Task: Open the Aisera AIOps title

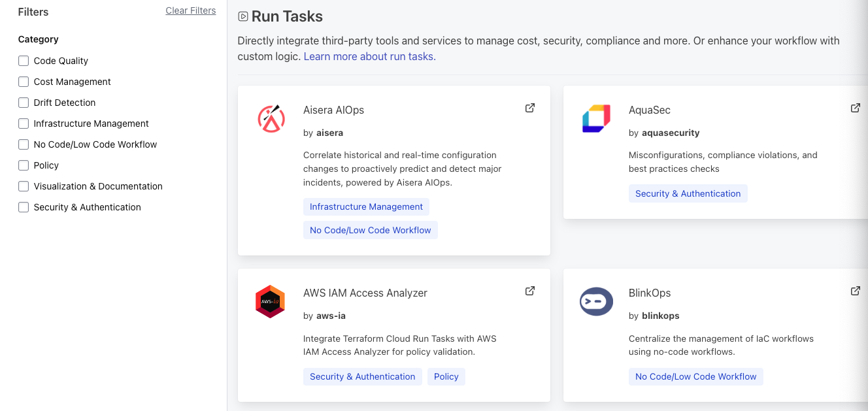Action: click(x=333, y=110)
